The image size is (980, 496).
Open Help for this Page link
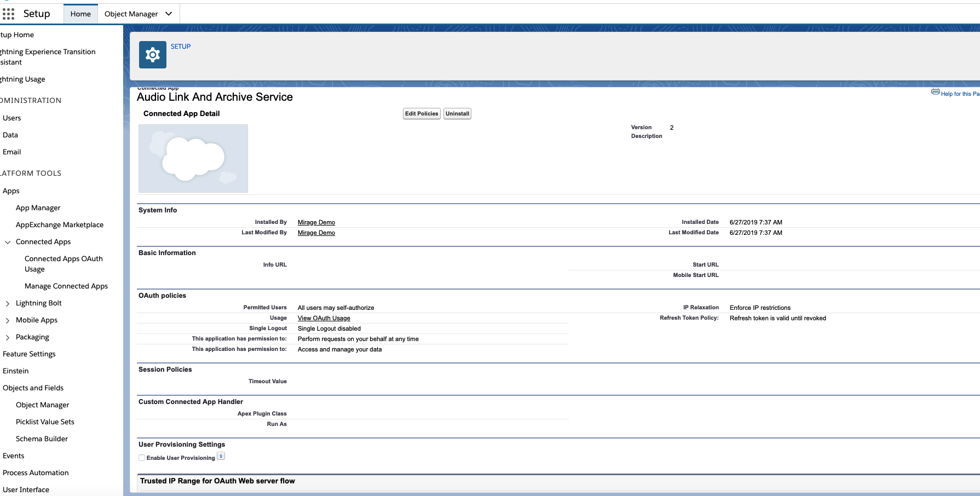coord(960,94)
